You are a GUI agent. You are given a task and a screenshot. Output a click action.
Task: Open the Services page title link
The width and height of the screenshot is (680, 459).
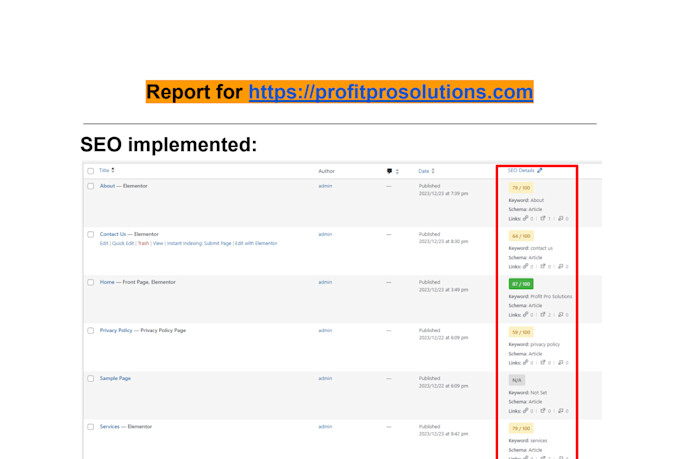click(x=109, y=427)
